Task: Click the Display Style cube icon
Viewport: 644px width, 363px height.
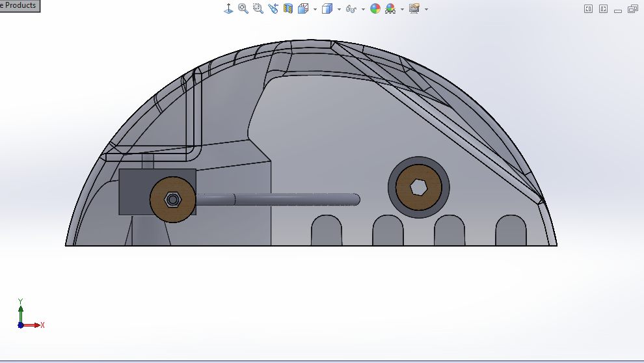Action: pos(327,8)
